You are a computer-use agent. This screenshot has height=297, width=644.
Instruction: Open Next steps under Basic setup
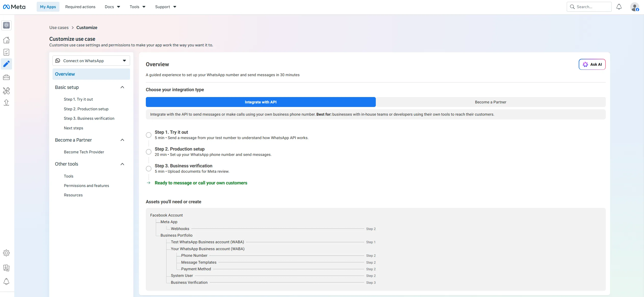73,128
